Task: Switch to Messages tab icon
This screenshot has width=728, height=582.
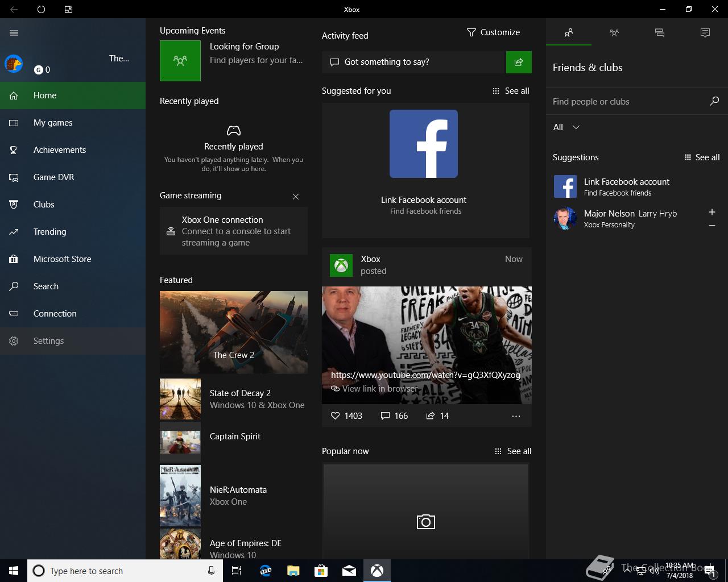Action: click(660, 33)
